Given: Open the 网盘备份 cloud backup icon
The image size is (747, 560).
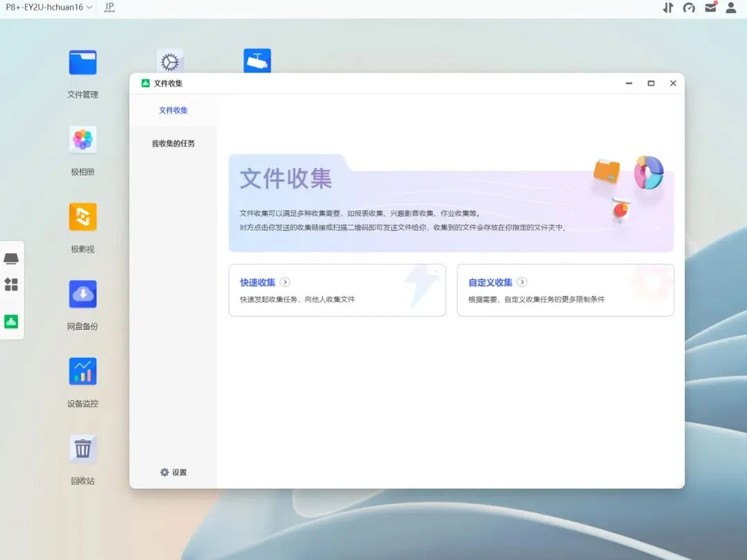Looking at the screenshot, I should [x=82, y=295].
